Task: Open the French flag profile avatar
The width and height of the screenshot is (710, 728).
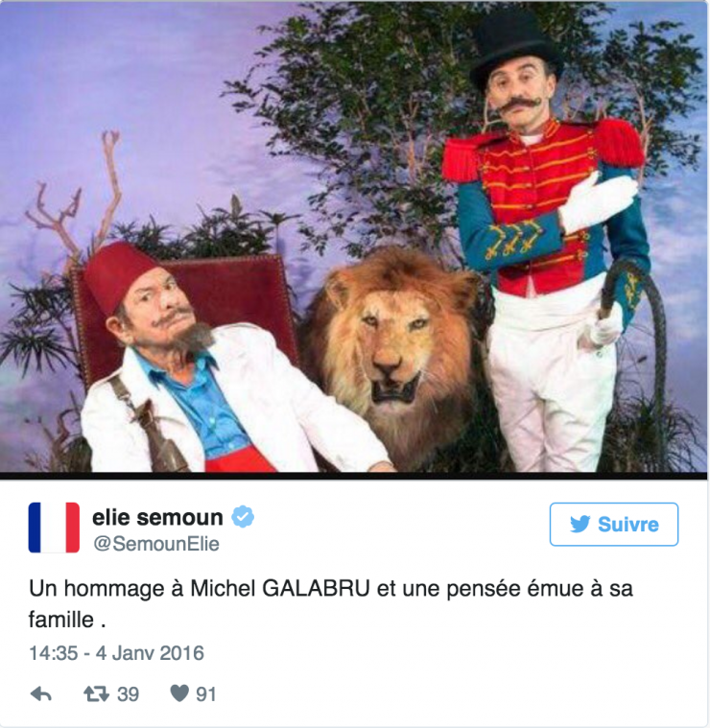Action: point(54,528)
